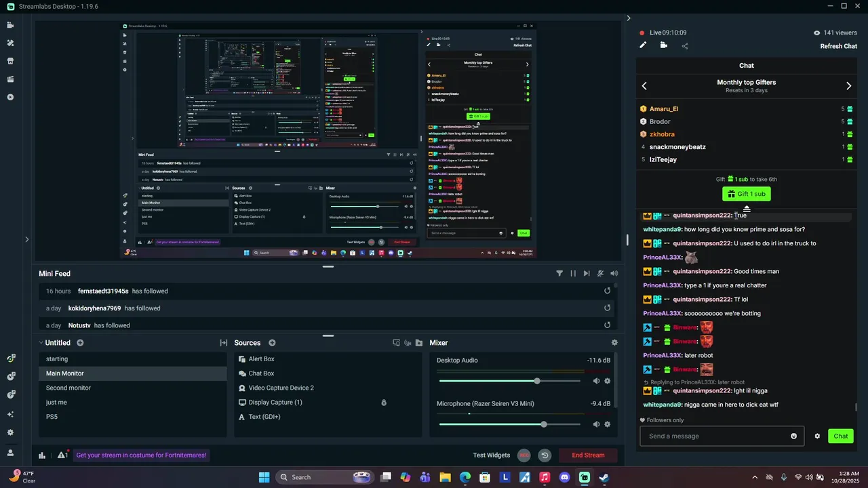
Task: Toggle the replay buffer button
Action: tap(545, 455)
